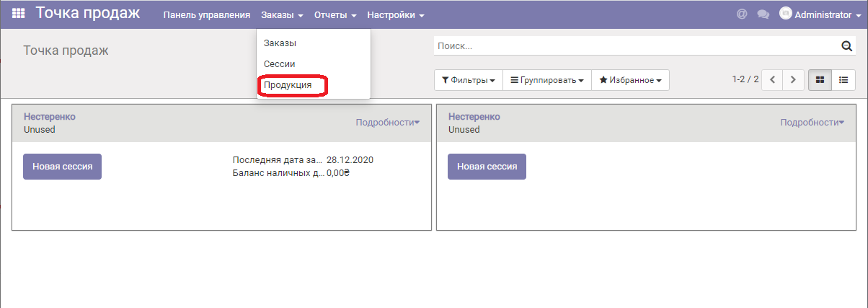Click the Administrator avatar icon
The image size is (868, 308).
pos(786,14)
